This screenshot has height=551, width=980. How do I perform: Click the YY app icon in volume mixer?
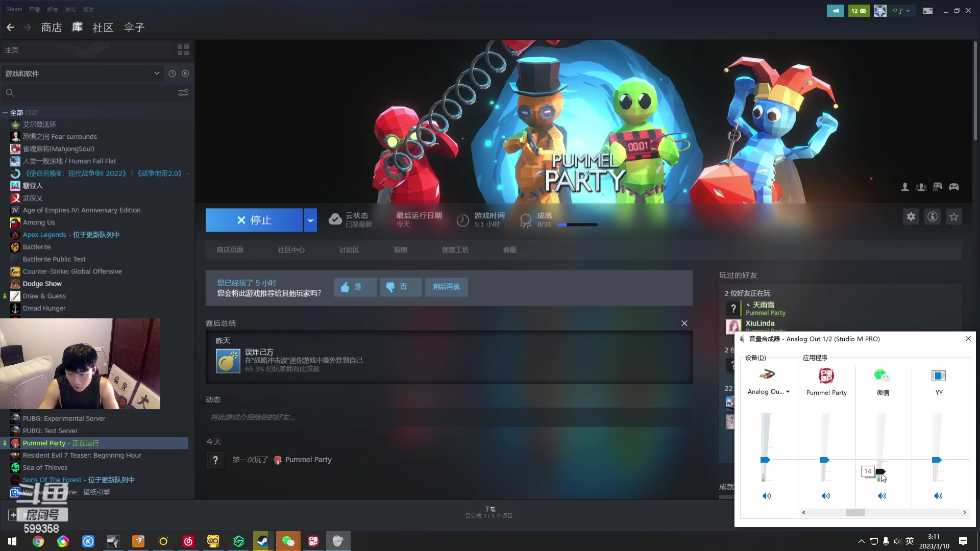point(939,376)
